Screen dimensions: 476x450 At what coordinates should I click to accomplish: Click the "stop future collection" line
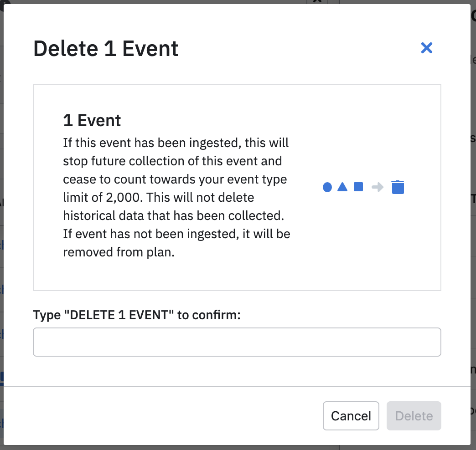click(172, 161)
